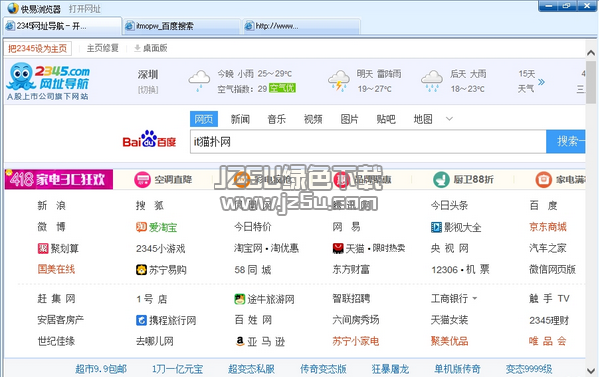Screen dimensions: 599x377
Task: Open the 国美在线 link
Action: point(56,269)
